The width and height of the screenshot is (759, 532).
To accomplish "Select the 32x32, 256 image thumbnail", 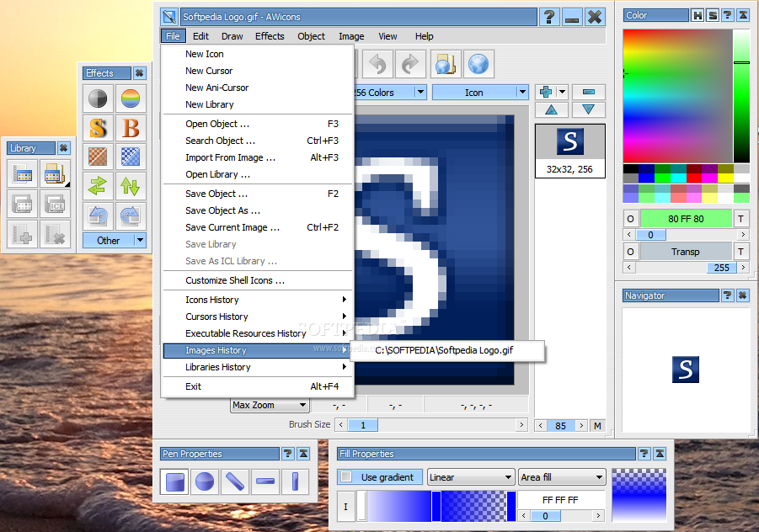I will pyautogui.click(x=569, y=151).
